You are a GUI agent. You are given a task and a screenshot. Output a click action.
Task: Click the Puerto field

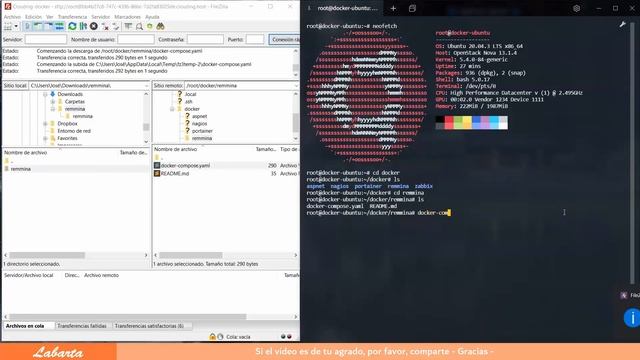(255, 40)
